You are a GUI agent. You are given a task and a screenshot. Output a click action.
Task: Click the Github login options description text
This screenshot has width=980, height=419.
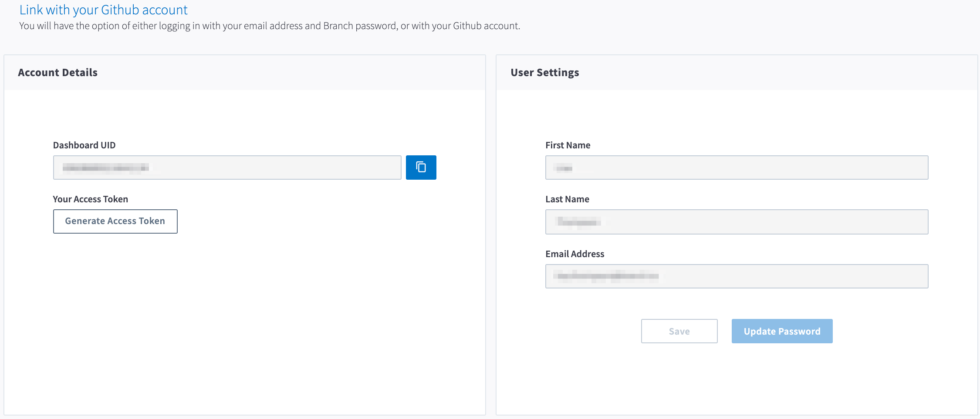(270, 26)
